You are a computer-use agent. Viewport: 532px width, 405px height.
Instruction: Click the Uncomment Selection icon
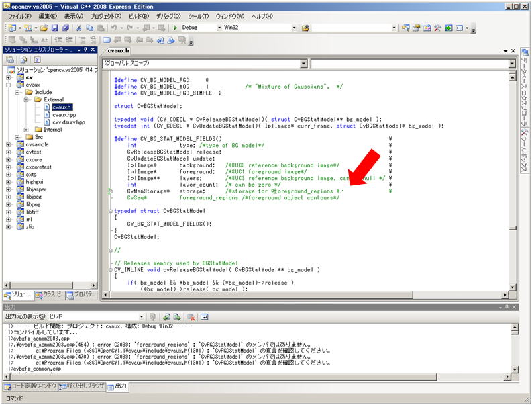(93, 40)
